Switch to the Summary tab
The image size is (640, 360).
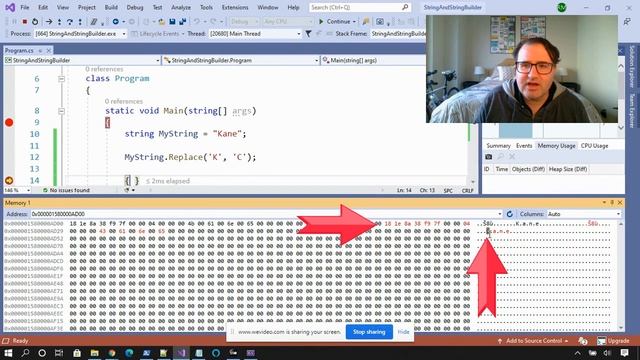pyautogui.click(x=498, y=146)
